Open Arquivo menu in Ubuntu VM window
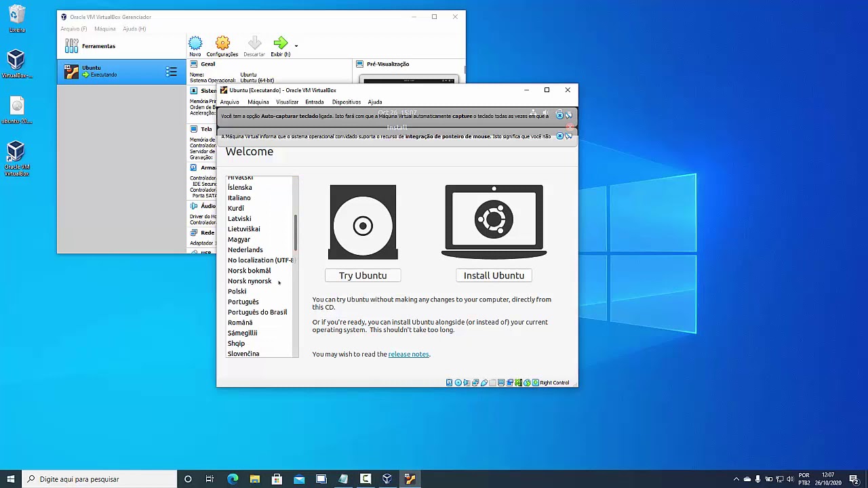Viewport: 868px width, 488px height. tap(229, 102)
